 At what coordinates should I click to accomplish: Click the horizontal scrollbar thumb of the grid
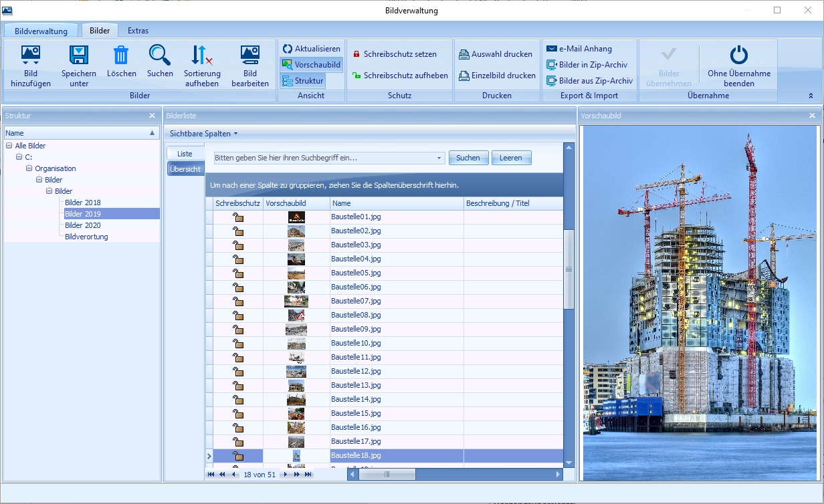[x=386, y=475]
